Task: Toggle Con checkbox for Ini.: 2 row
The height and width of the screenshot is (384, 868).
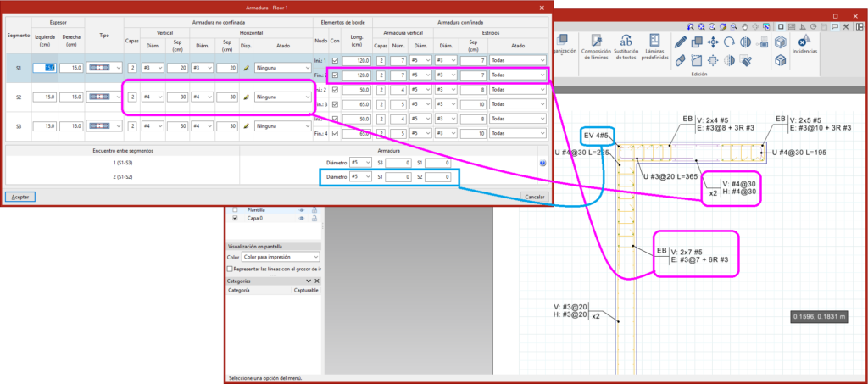Action: tap(335, 89)
